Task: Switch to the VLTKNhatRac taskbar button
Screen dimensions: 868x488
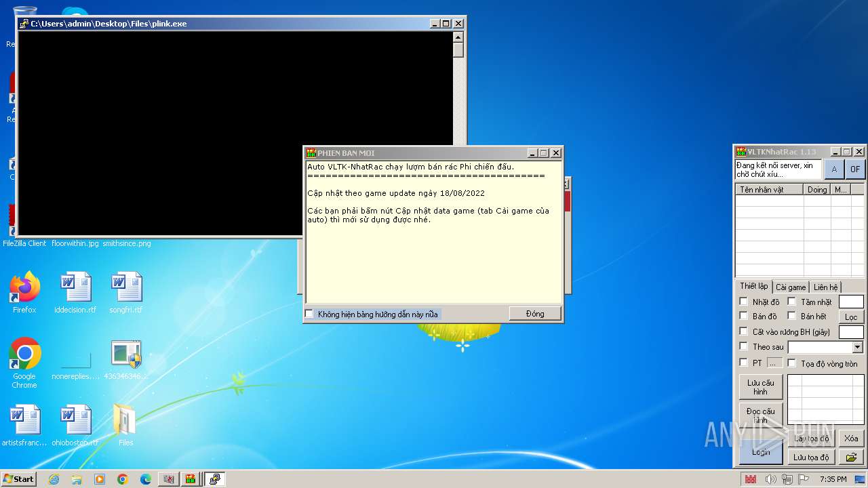Action: coord(191,479)
